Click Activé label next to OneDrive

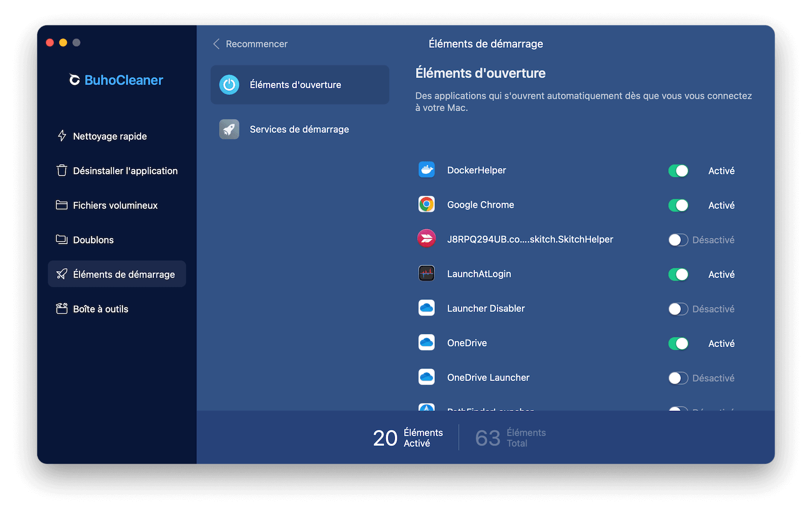tap(722, 344)
